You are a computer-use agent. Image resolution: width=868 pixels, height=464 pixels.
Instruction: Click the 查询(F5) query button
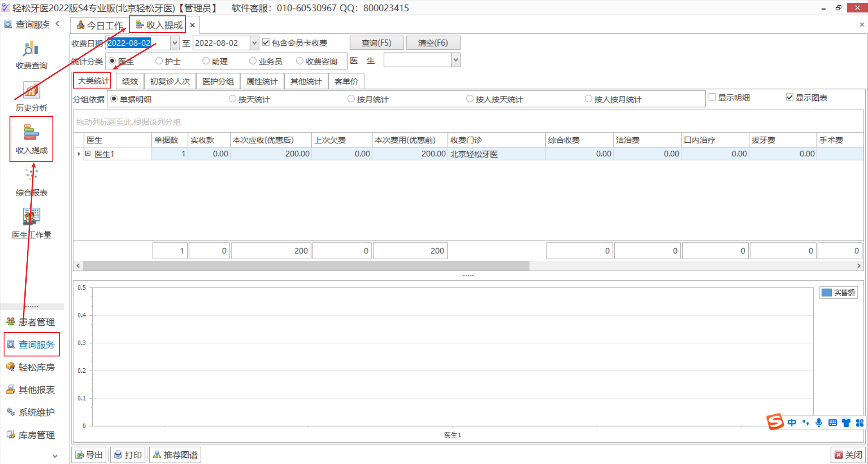pyautogui.click(x=377, y=43)
